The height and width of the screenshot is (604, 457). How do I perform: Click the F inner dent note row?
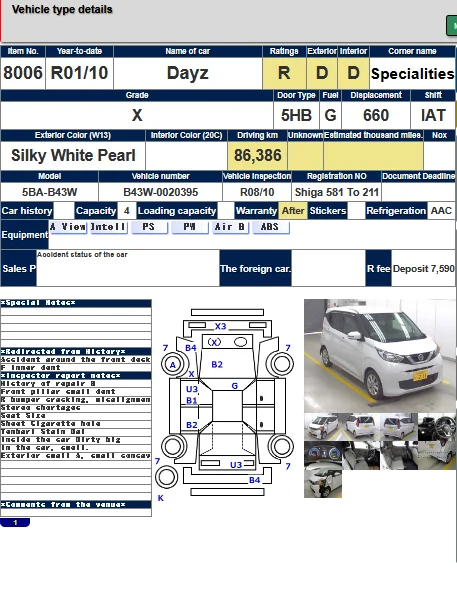pyautogui.click(x=76, y=367)
